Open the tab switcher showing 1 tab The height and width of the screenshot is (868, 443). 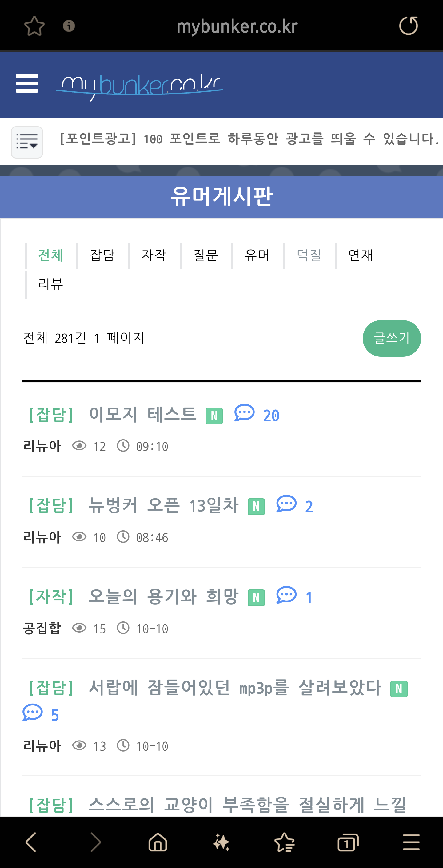click(x=348, y=842)
